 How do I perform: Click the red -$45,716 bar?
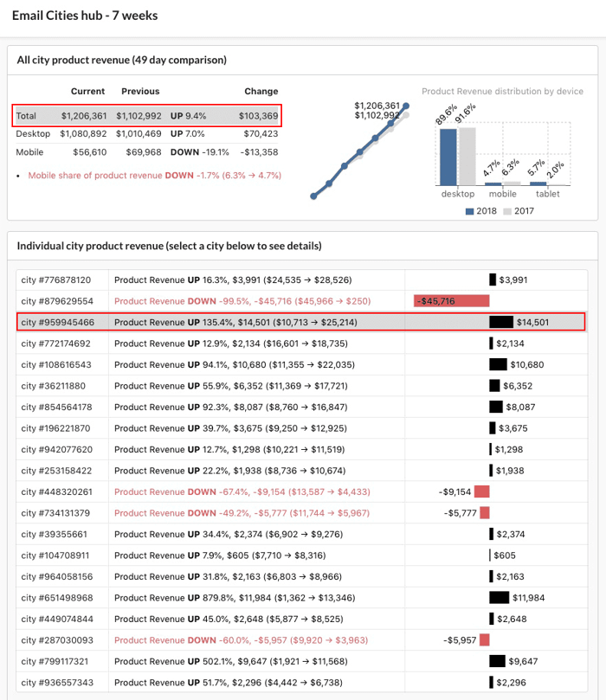452,301
